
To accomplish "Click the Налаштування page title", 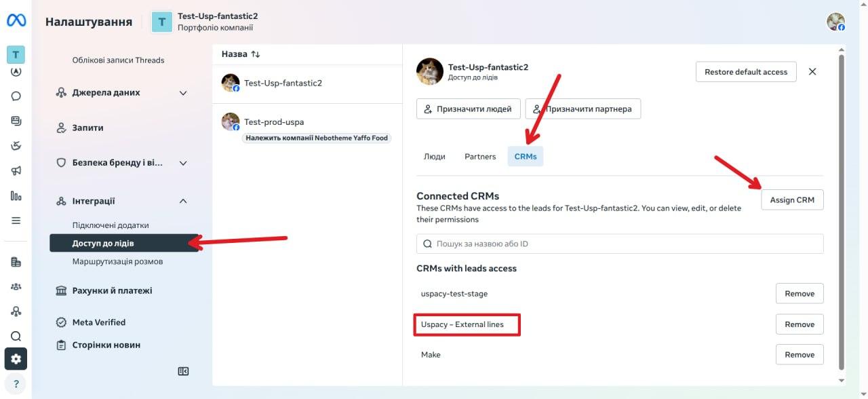I will (89, 22).
